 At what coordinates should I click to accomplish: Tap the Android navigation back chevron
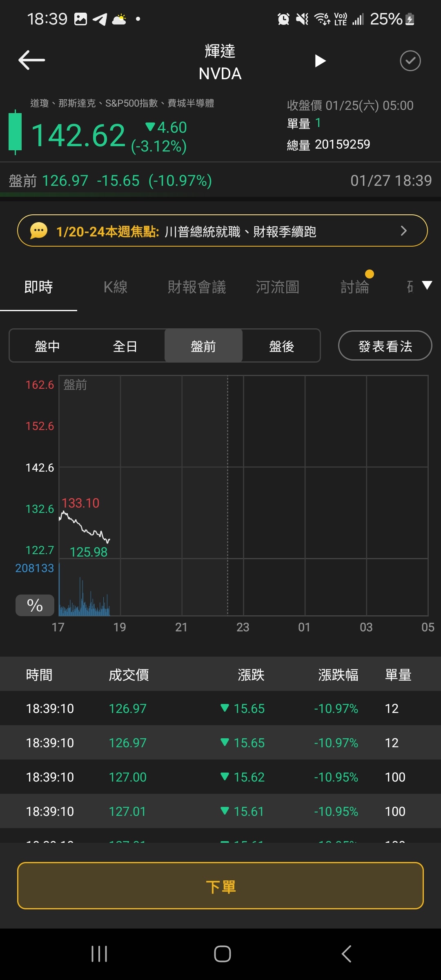pos(346,954)
